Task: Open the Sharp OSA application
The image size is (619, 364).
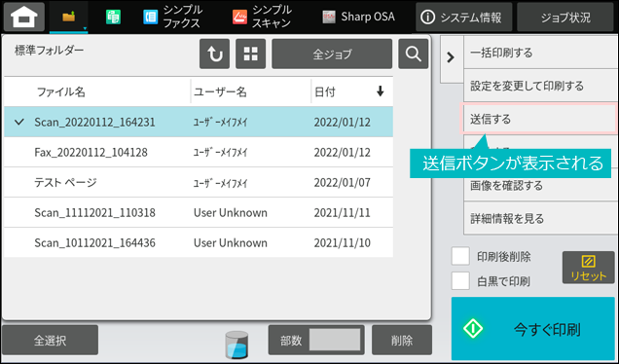Action: tap(358, 17)
